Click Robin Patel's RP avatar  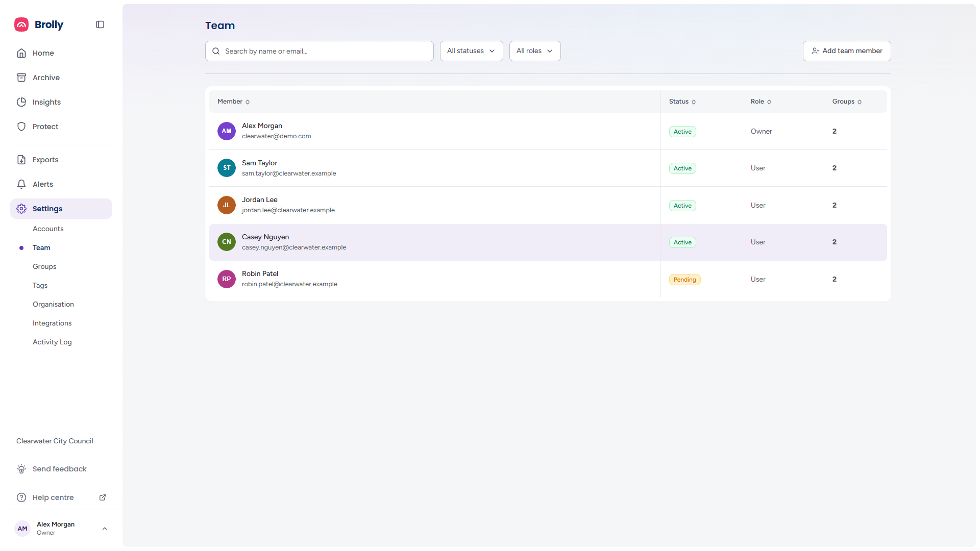point(227,279)
